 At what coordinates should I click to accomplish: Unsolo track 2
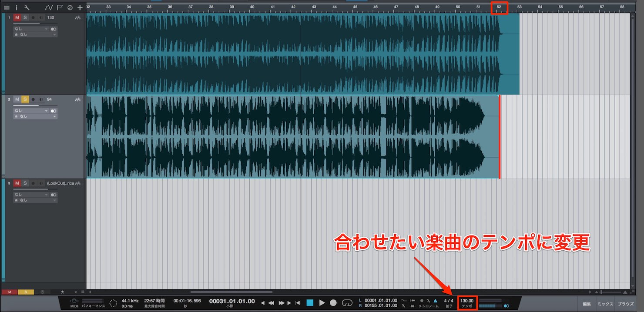point(25,100)
